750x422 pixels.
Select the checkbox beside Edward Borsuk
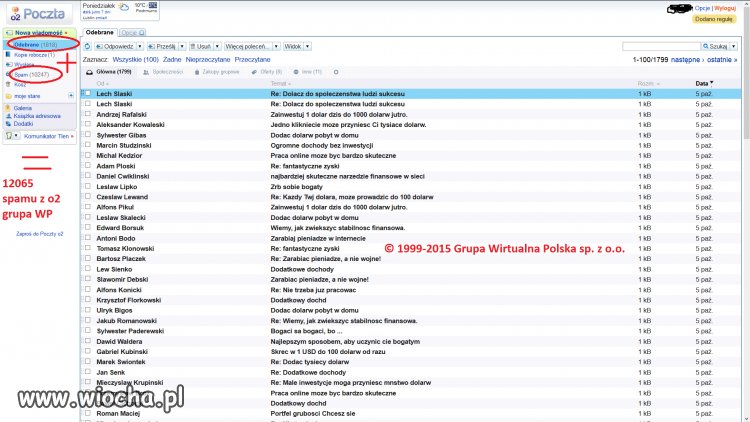[88, 227]
